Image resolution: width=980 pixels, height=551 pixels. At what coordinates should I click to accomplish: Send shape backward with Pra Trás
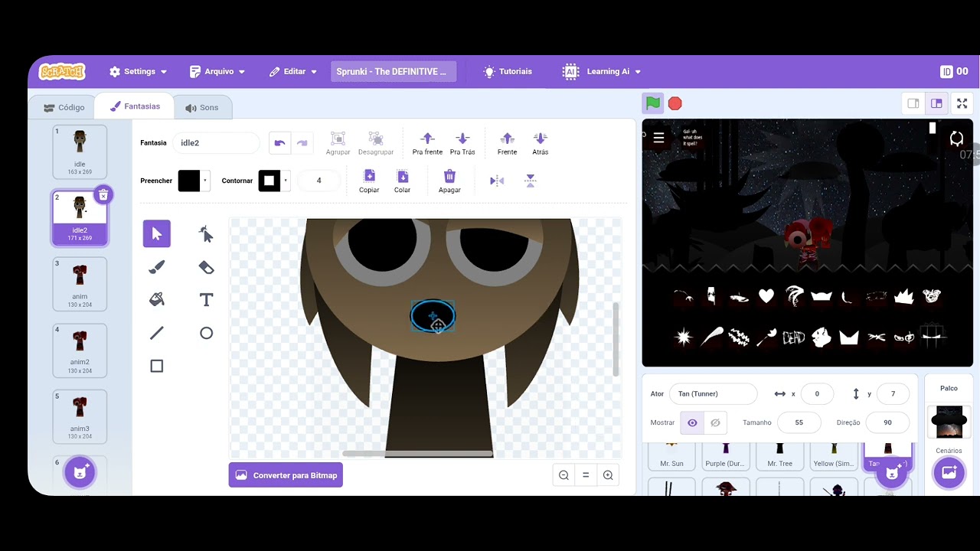462,143
